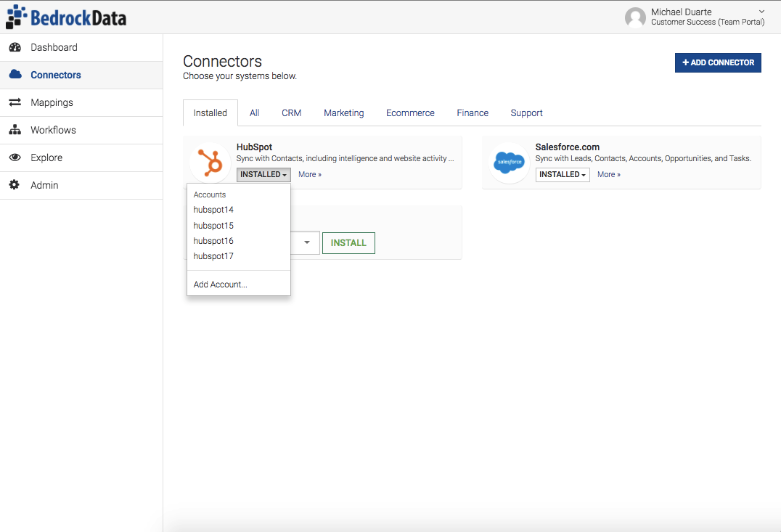Click the HubSpot connector title

254,147
